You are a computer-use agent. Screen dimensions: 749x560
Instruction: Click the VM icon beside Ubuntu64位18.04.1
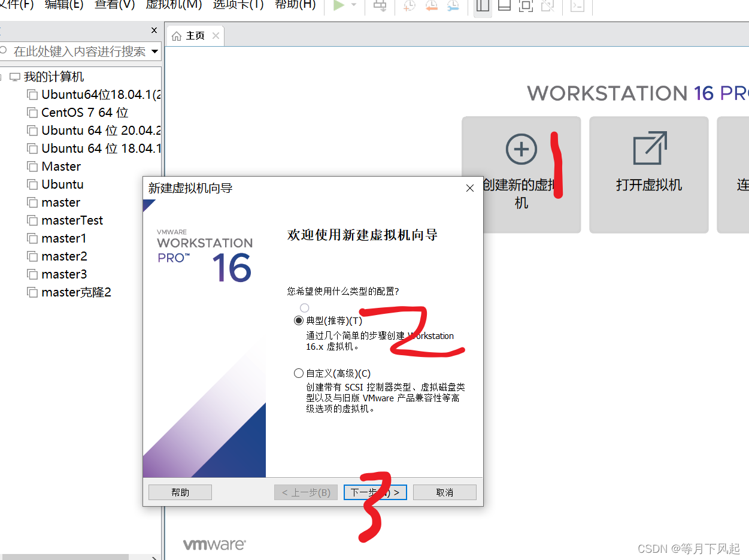(x=32, y=95)
